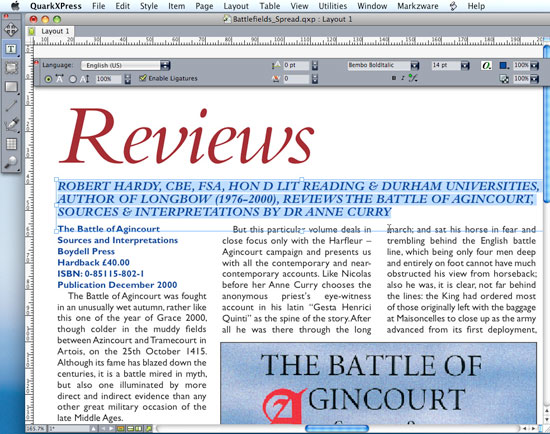Click the baseline shift 0 pt stepper
Image resolution: width=550 pixels, height=434 pixels.
tap(315, 65)
